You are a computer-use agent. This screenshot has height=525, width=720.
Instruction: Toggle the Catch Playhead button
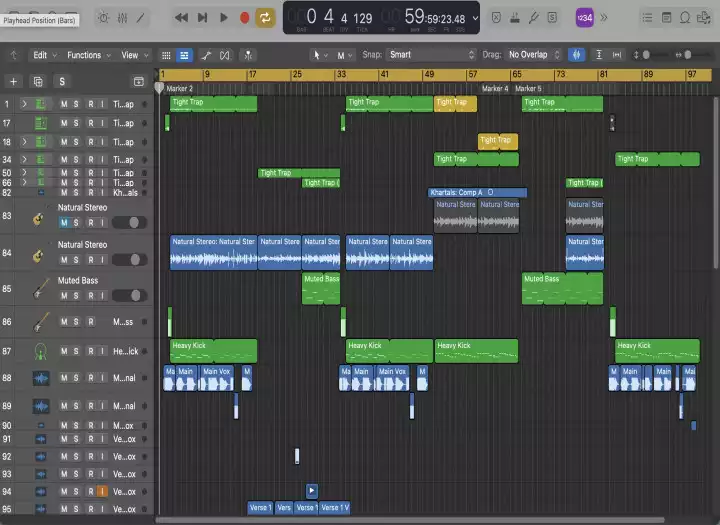pyautogui.click(x=248, y=56)
